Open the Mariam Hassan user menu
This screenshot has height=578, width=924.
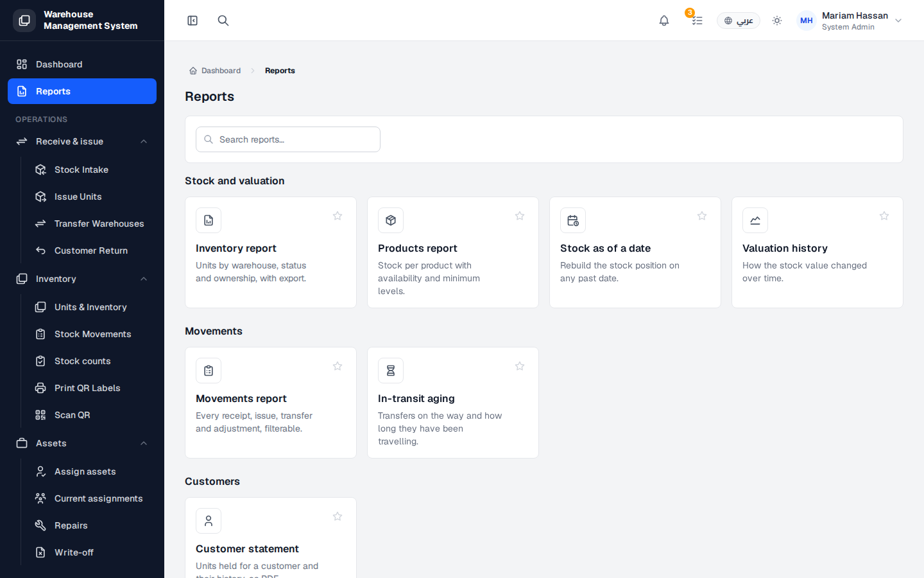coord(850,21)
